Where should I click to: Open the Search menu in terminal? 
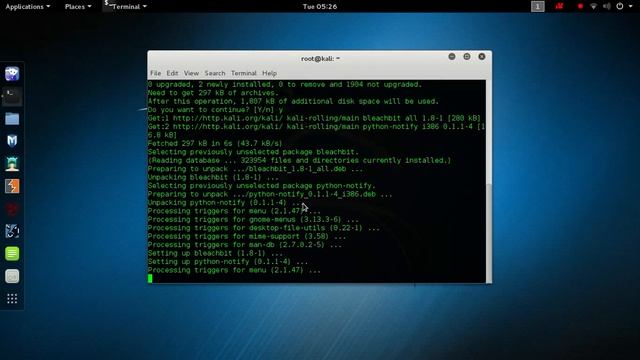[215, 73]
